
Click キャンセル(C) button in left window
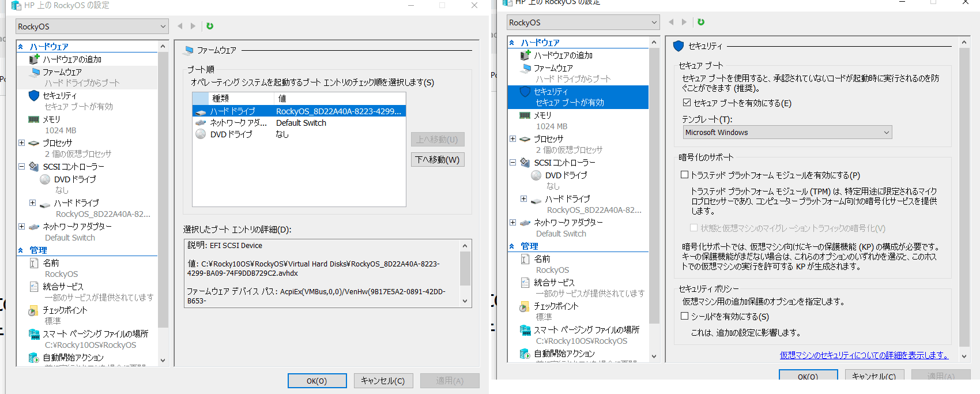pos(383,381)
